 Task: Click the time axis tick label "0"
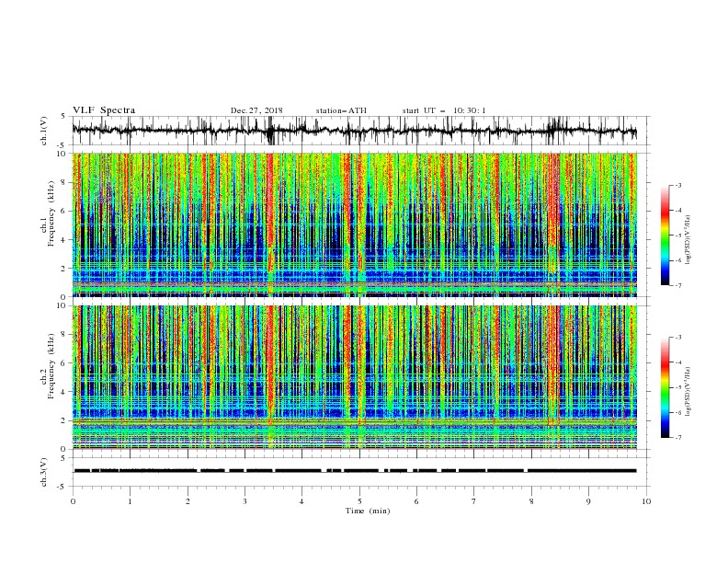click(73, 501)
